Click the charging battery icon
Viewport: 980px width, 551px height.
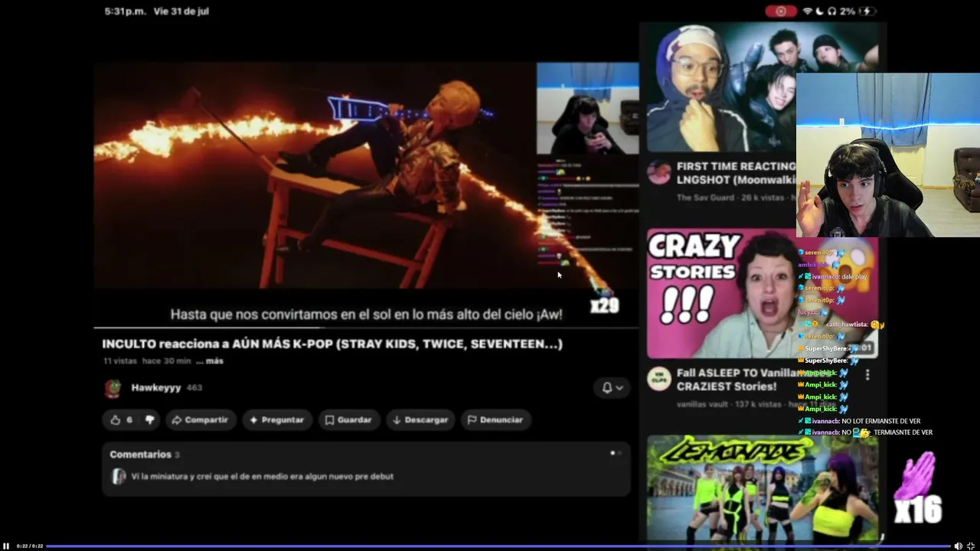pos(868,11)
